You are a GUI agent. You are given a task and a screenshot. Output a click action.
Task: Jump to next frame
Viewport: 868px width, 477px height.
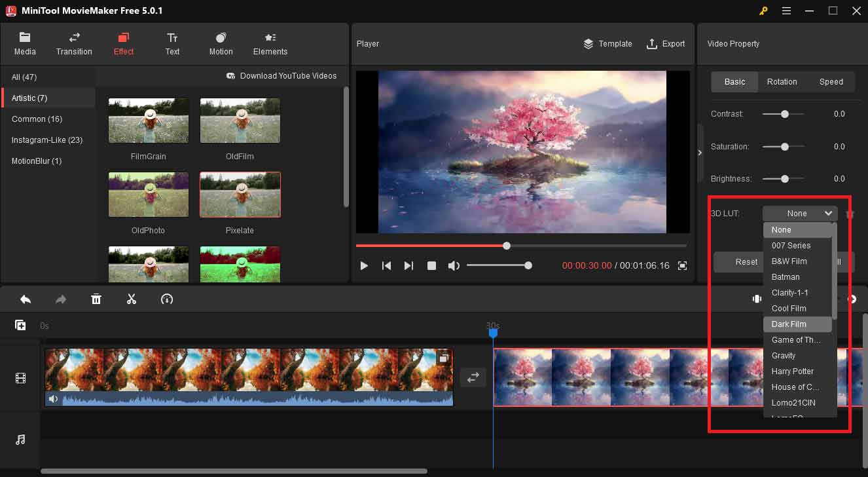coord(408,265)
